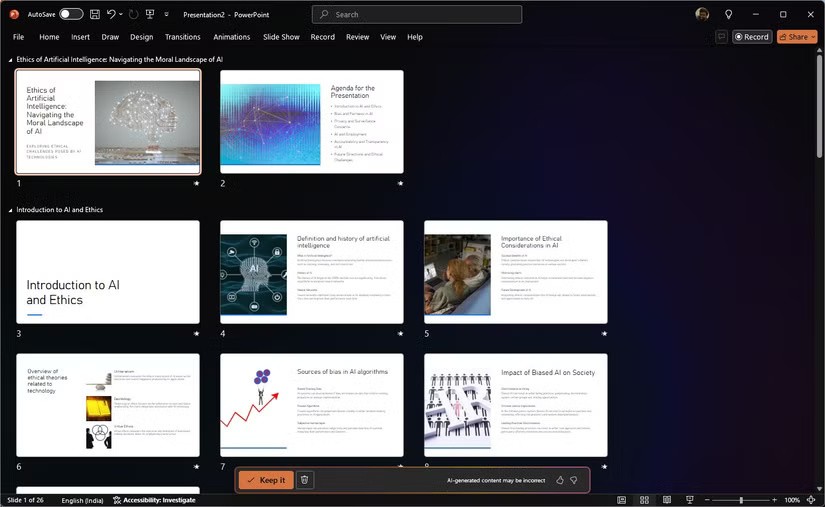Discard AI content with trash icon

305,480
